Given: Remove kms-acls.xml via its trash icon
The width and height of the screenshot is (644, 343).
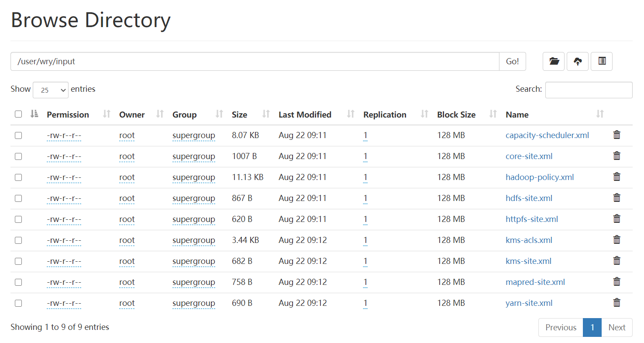Looking at the screenshot, I should click(616, 240).
